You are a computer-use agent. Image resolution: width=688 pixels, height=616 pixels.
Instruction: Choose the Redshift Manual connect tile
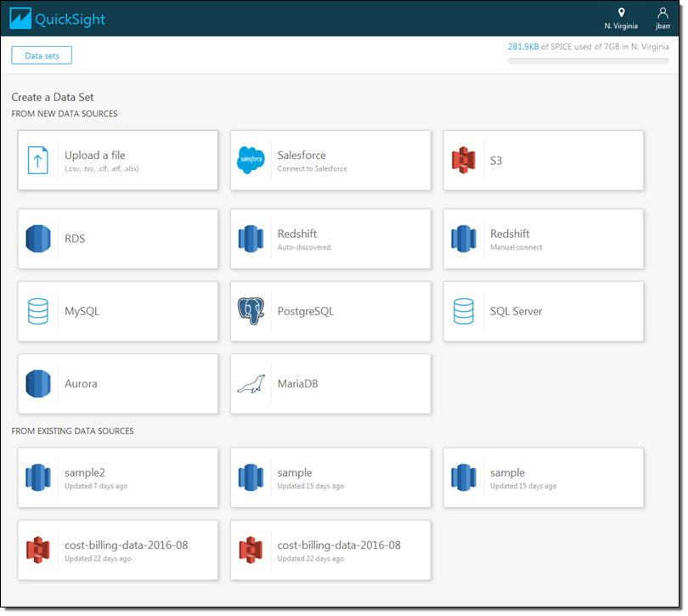pyautogui.click(x=543, y=239)
